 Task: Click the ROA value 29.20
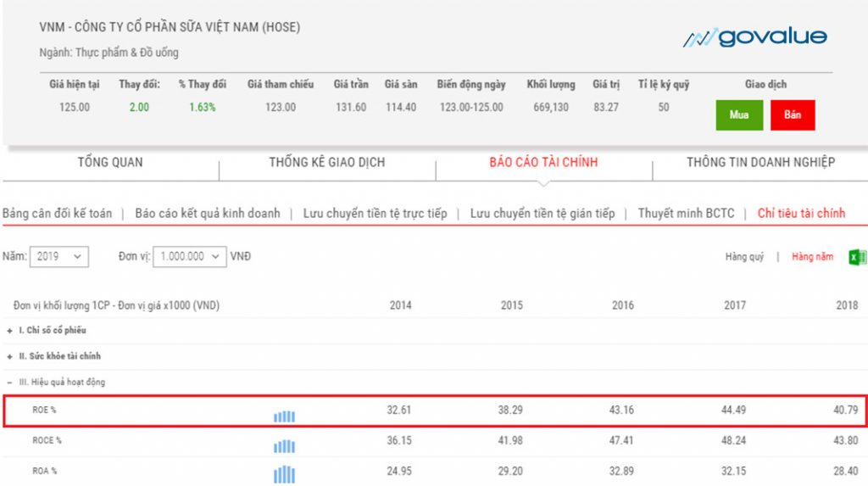(510, 471)
